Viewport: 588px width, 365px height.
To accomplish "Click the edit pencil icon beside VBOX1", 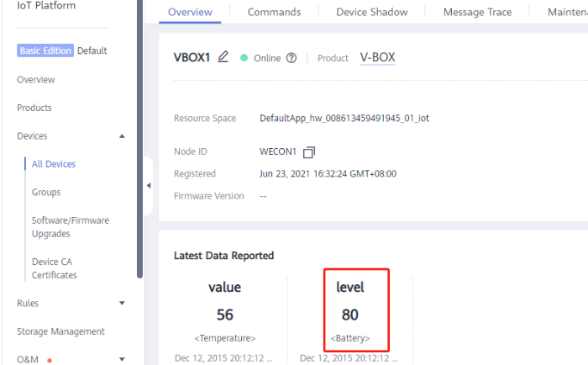I will (x=223, y=57).
